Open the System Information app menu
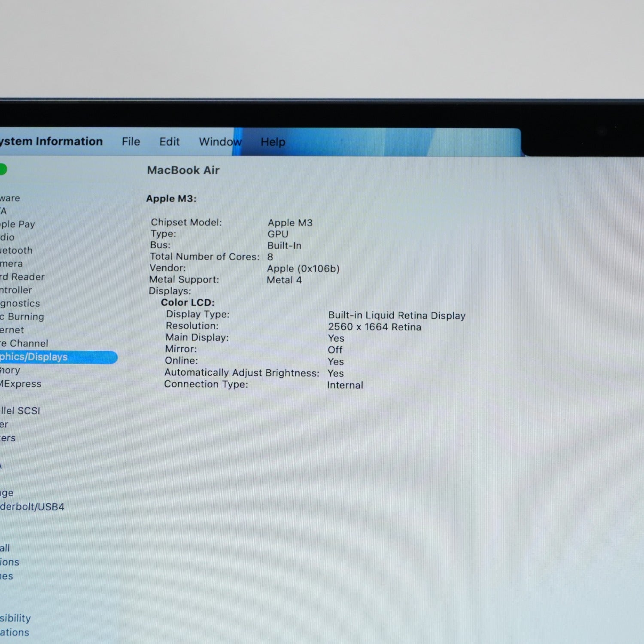Image resolution: width=644 pixels, height=644 pixels. [x=52, y=142]
